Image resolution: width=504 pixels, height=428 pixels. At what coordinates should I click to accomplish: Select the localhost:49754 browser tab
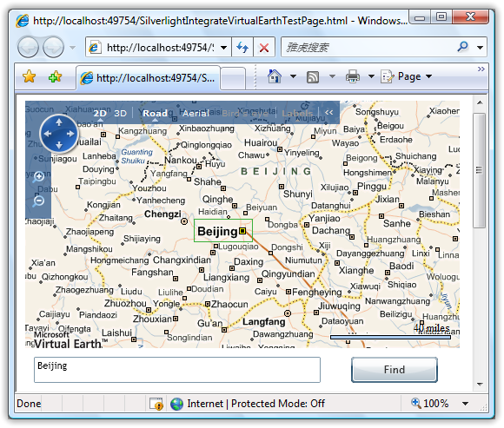[x=149, y=78]
